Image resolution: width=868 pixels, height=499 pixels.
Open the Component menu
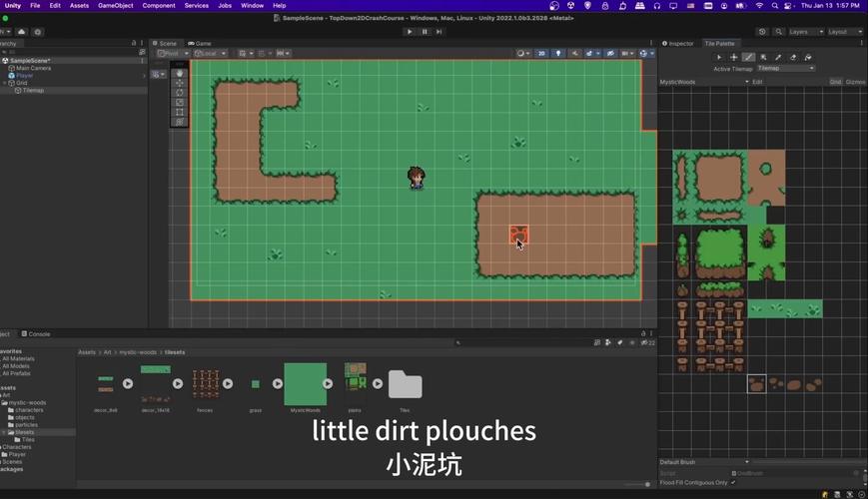[159, 6]
